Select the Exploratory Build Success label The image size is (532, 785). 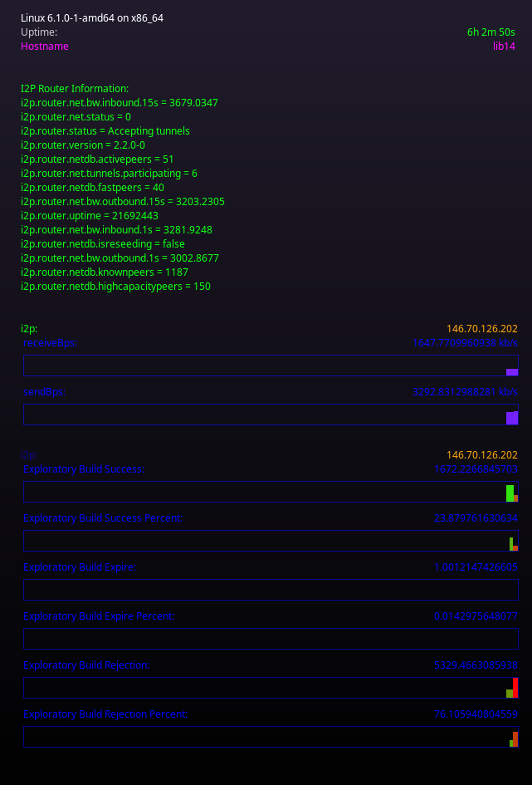(x=84, y=469)
